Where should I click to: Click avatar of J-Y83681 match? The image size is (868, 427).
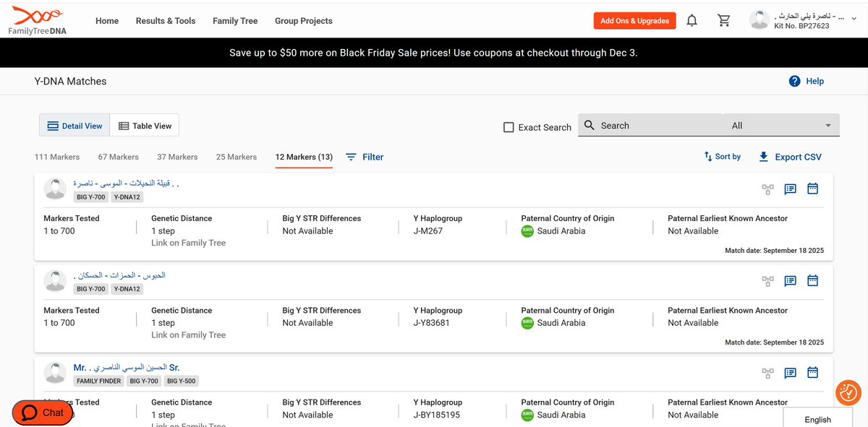coord(55,281)
